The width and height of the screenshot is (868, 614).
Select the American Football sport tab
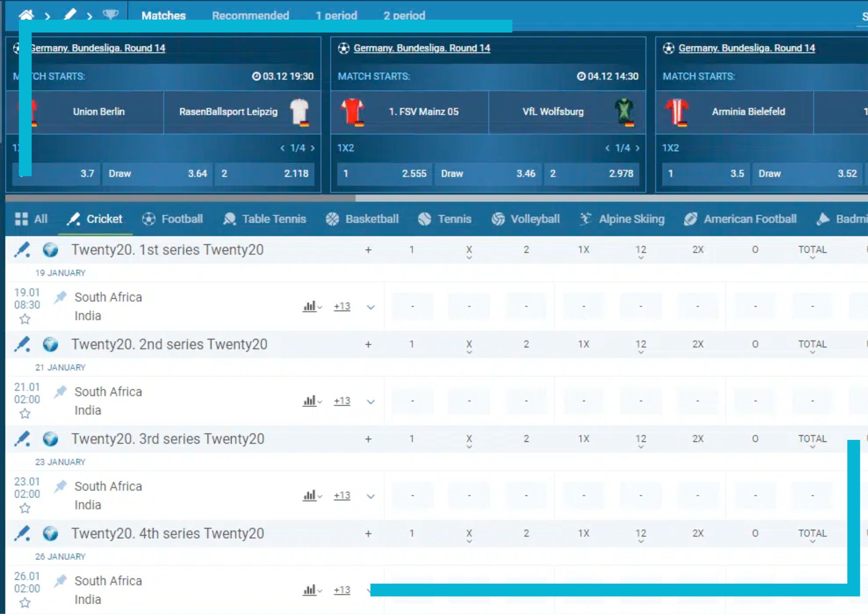click(740, 219)
